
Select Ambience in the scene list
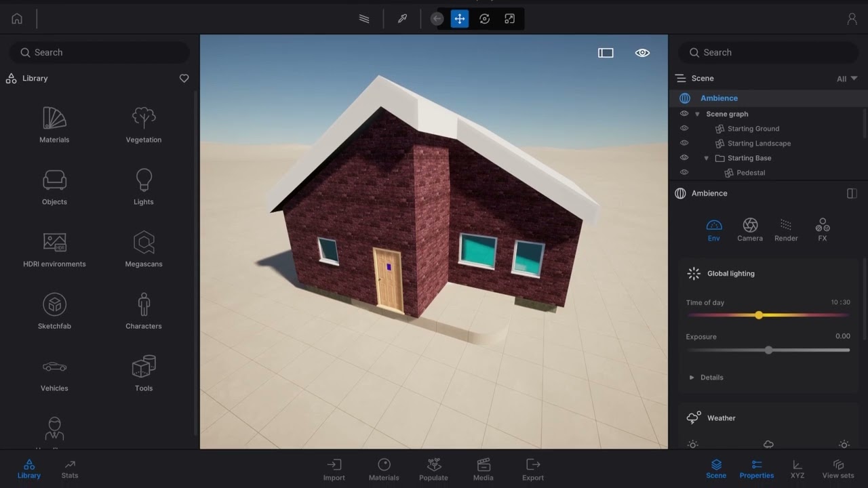click(x=768, y=98)
